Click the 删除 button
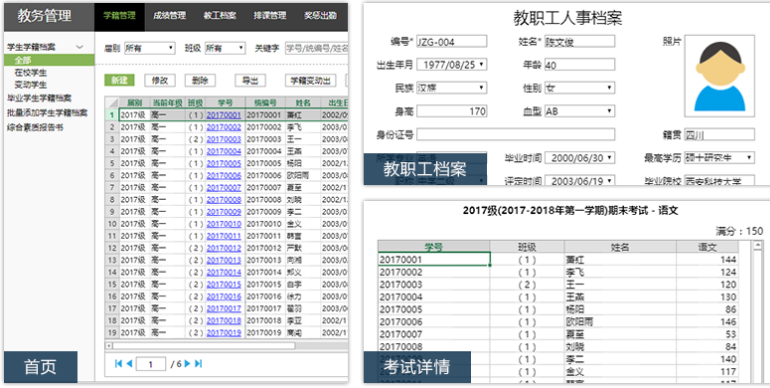 tap(200, 81)
